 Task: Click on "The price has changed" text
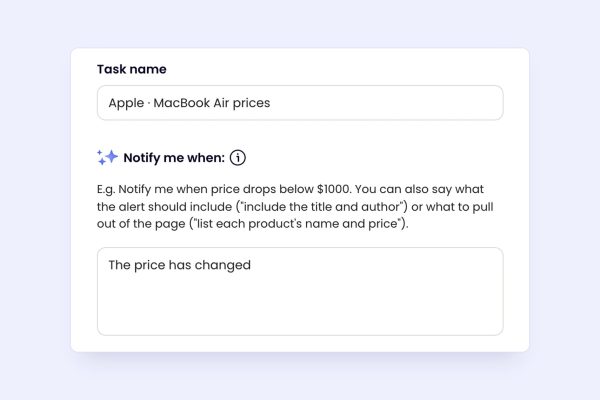click(179, 265)
